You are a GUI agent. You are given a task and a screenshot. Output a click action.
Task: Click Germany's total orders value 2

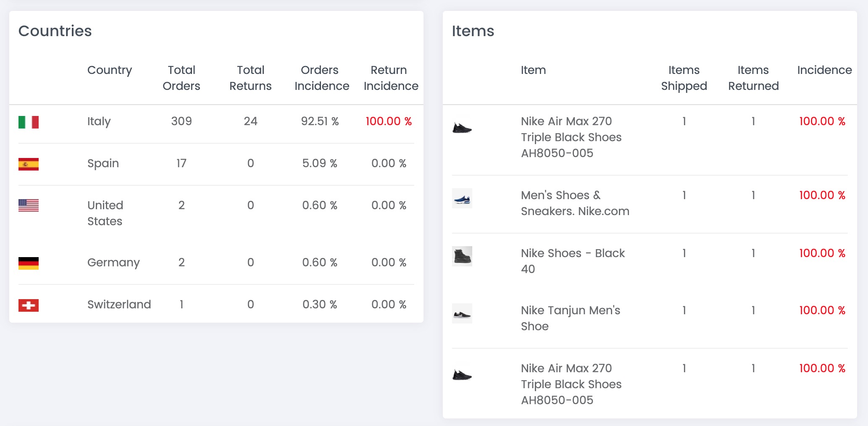click(x=181, y=263)
